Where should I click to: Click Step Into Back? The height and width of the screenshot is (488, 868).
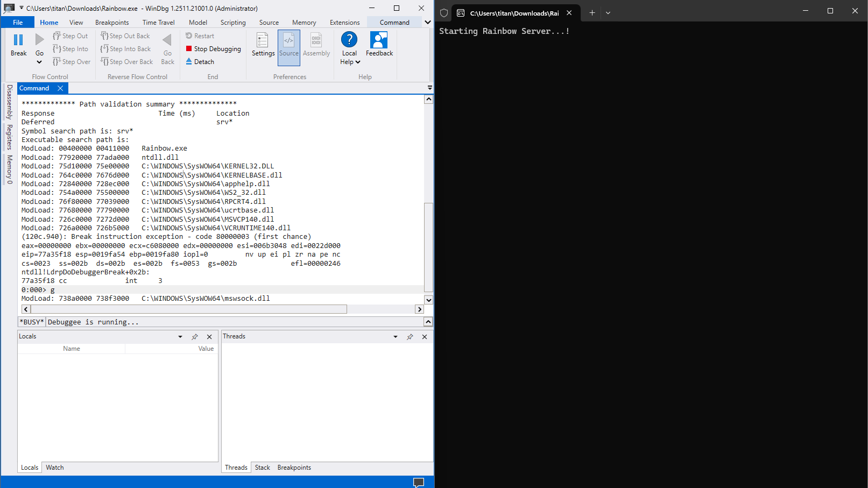tap(125, 49)
